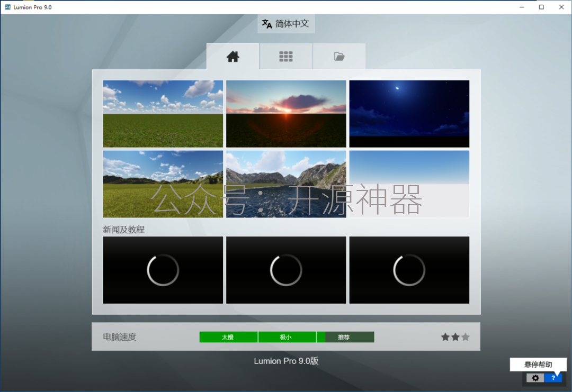
Task: Choose the mountain lake scene thumbnail
Action: (286, 184)
